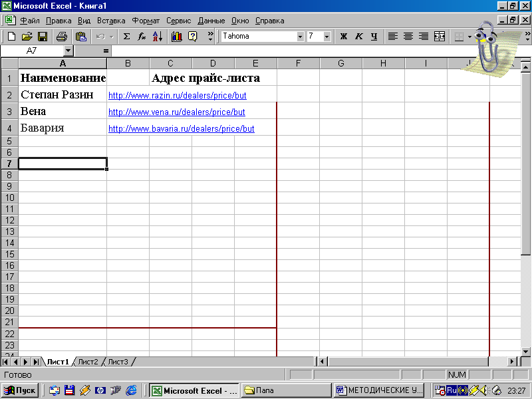Switch to the Лист3 sheet tab
This screenshot has height=399, width=532.
click(118, 362)
